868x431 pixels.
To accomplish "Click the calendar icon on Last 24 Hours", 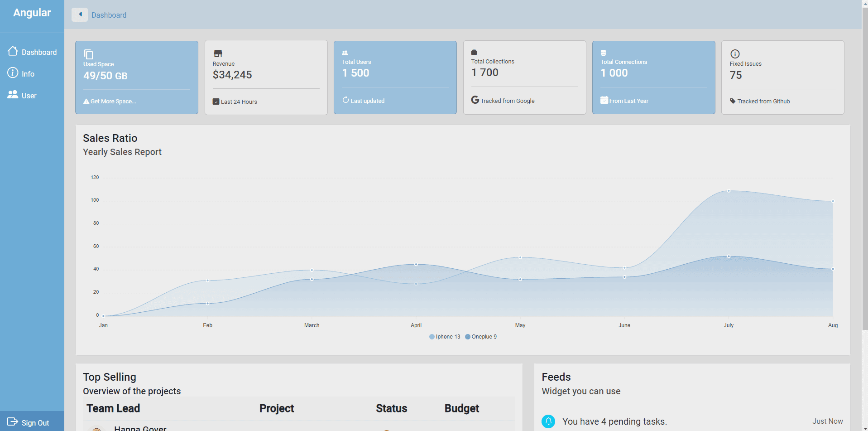I will pos(216,101).
